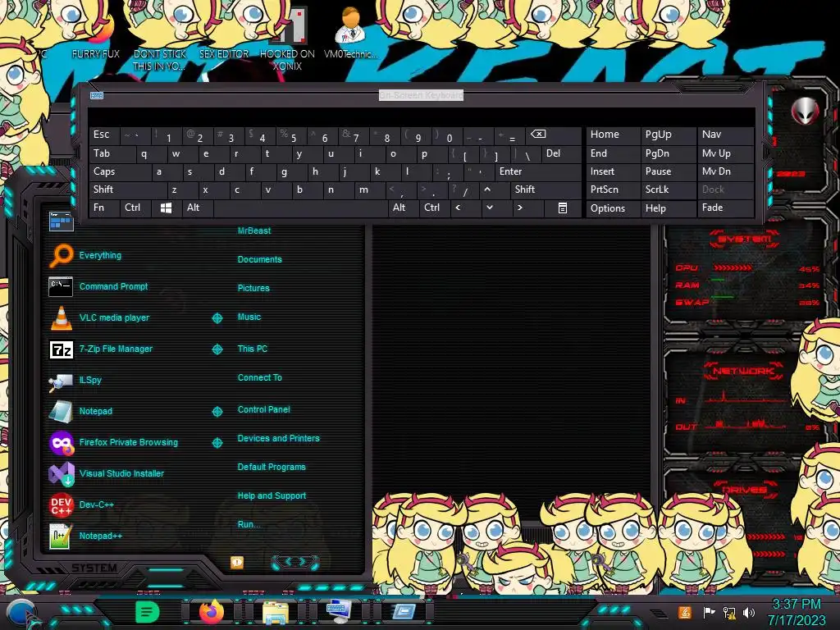Viewport: 840px width, 630px height.
Task: Toggle the Fn key on keyboard
Action: pos(104,208)
